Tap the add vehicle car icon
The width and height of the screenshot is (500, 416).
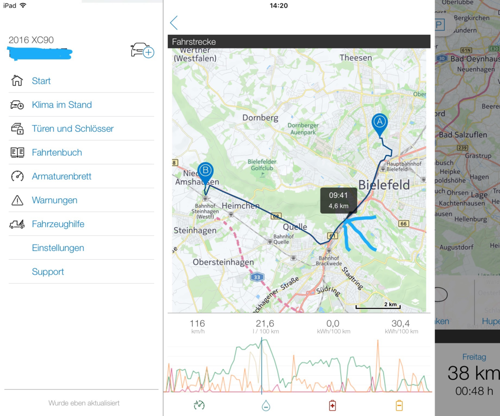(142, 51)
